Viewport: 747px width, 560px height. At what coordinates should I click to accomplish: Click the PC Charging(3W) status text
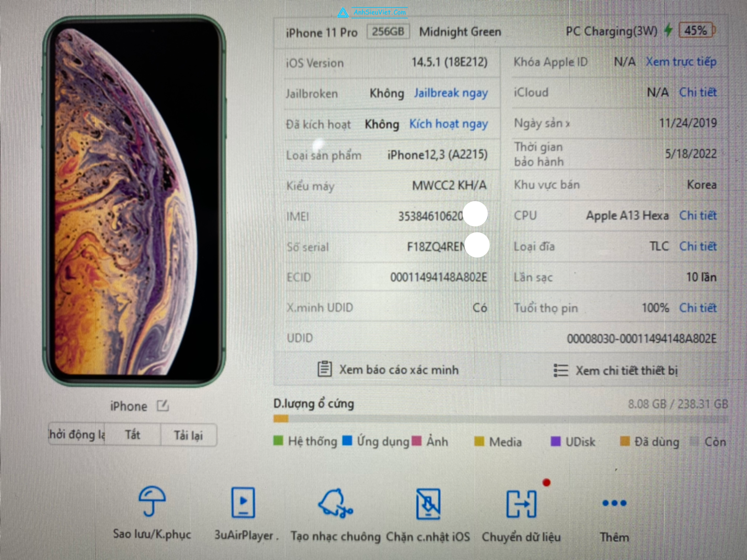(611, 31)
